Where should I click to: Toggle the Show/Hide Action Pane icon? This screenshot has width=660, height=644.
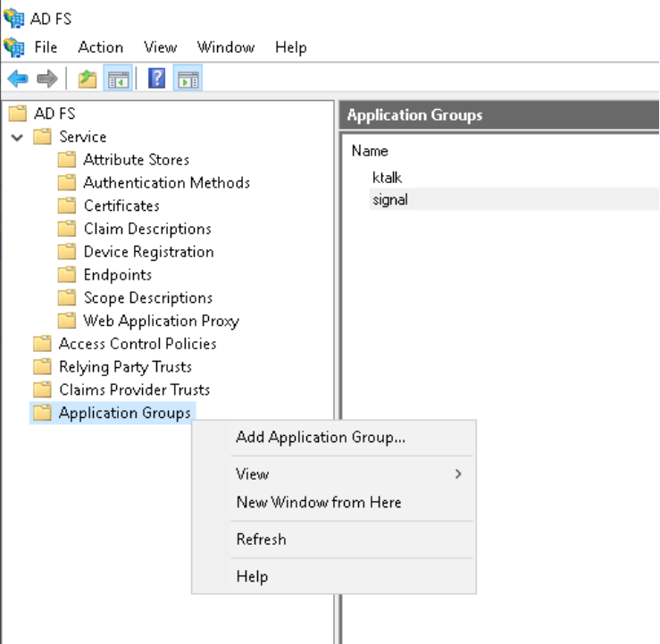(188, 79)
